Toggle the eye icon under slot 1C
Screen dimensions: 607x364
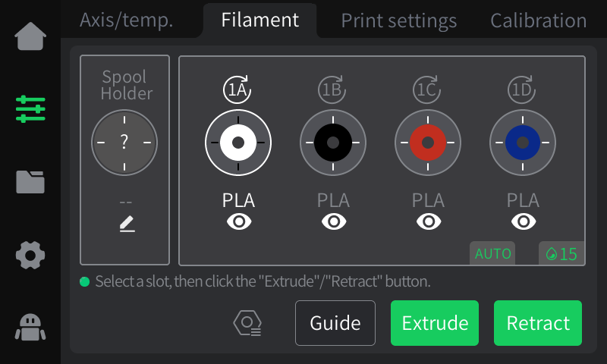pyautogui.click(x=428, y=221)
